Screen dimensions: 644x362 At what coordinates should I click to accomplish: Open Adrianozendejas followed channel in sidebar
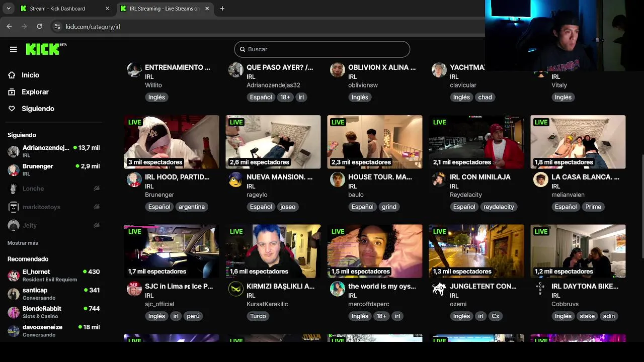53,151
